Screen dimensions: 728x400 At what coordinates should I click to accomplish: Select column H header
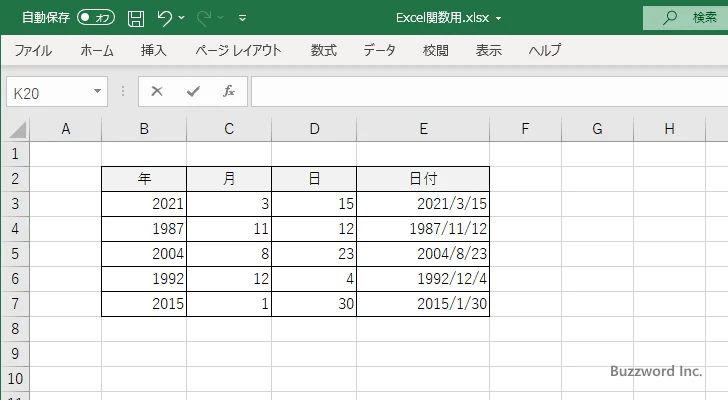pos(669,129)
